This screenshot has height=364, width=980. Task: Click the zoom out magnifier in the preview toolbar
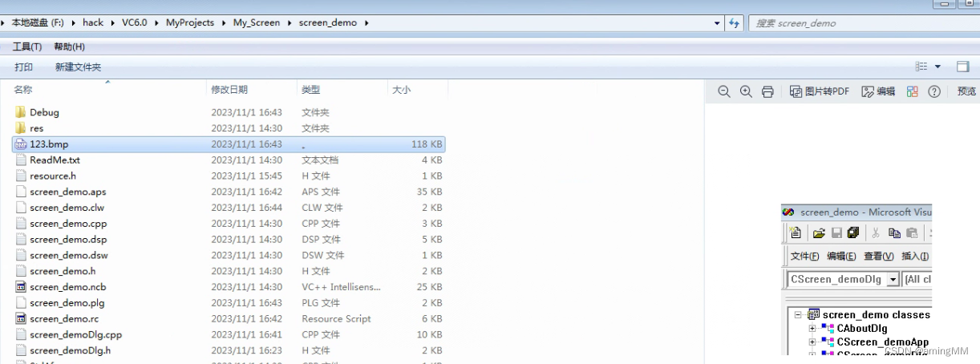pyautogui.click(x=724, y=91)
